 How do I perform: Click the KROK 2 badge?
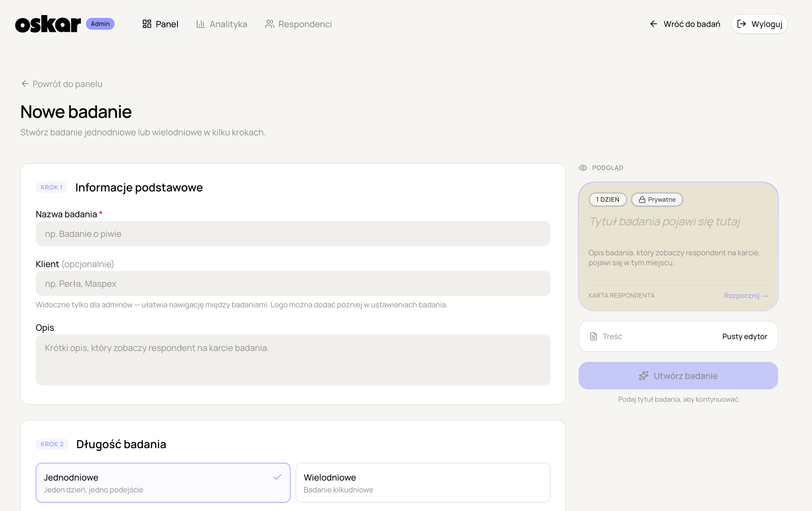pyautogui.click(x=52, y=444)
